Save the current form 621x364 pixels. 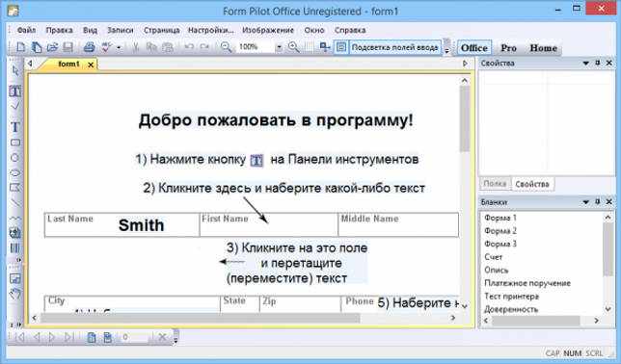67,47
